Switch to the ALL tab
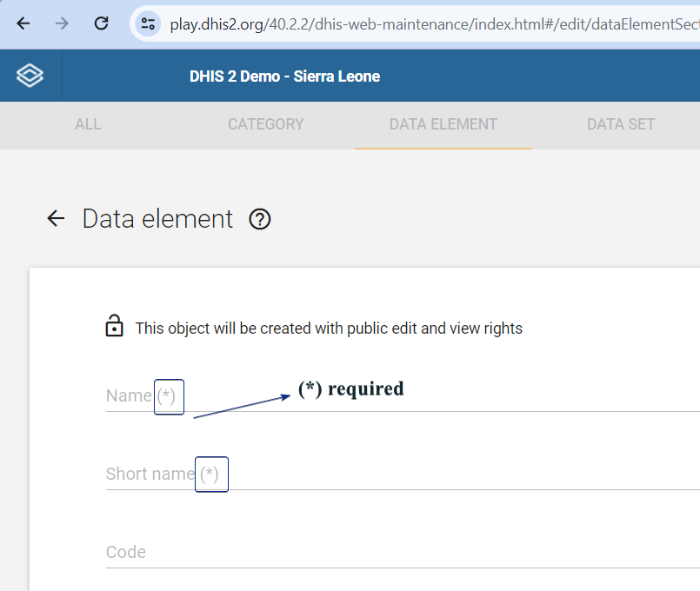This screenshot has width=700, height=591. click(88, 124)
